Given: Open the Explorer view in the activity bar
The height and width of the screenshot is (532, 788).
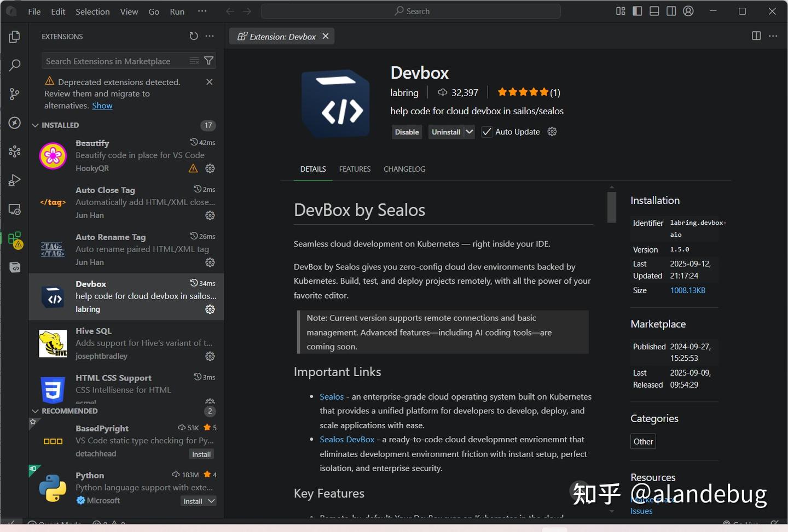Looking at the screenshot, I should 14,37.
